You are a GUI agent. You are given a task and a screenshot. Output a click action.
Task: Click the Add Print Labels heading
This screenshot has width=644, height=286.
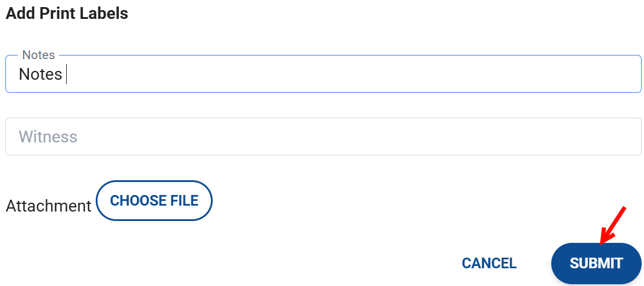coord(67,13)
